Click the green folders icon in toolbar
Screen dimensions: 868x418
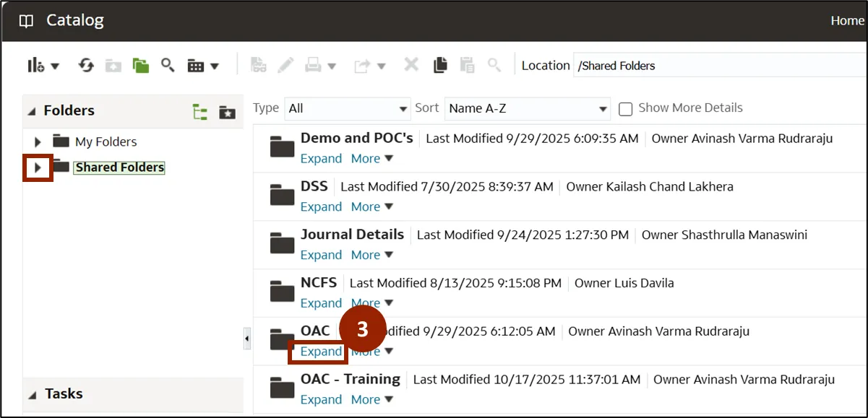pos(140,66)
